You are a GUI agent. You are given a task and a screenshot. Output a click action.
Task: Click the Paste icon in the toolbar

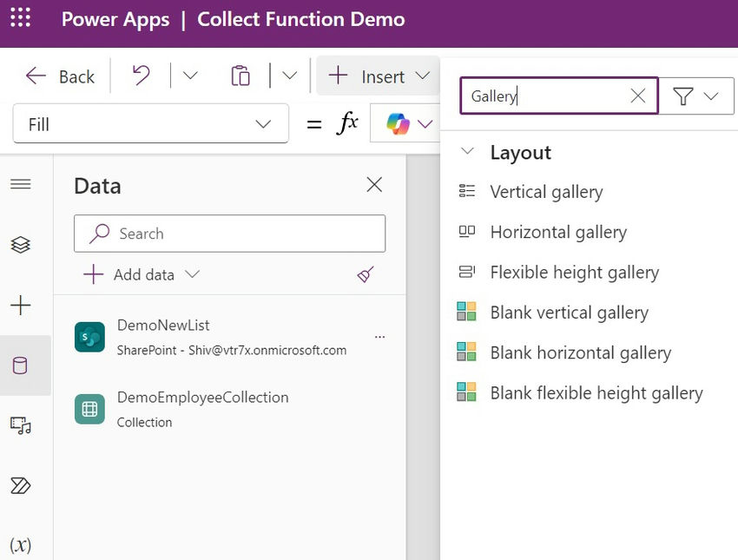point(241,76)
